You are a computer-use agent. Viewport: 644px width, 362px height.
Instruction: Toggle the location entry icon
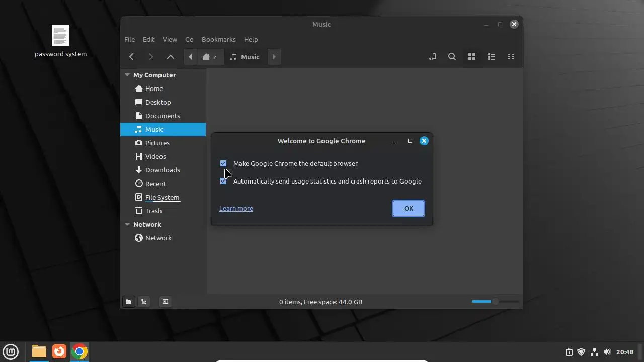pyautogui.click(x=433, y=57)
